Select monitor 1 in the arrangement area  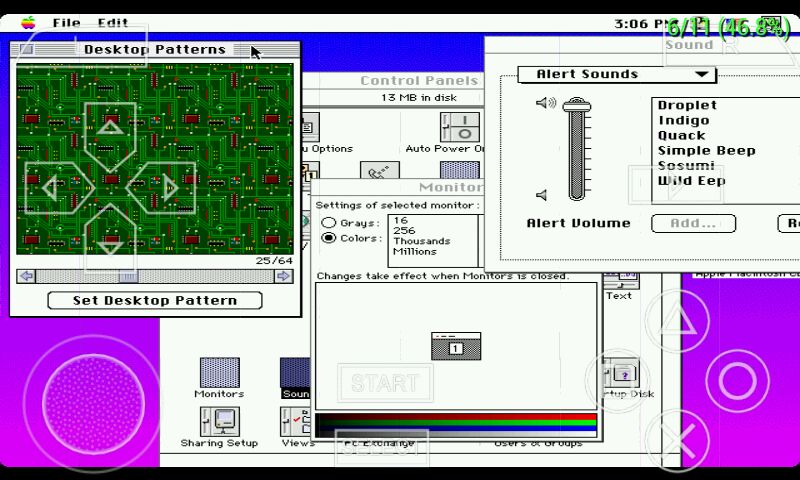coord(456,346)
